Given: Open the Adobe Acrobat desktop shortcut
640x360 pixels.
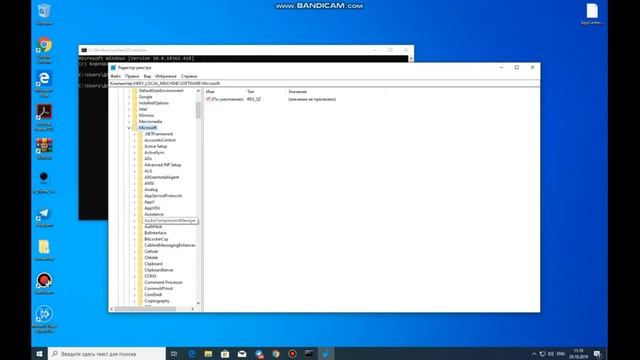Looking at the screenshot, I should 44,117.
